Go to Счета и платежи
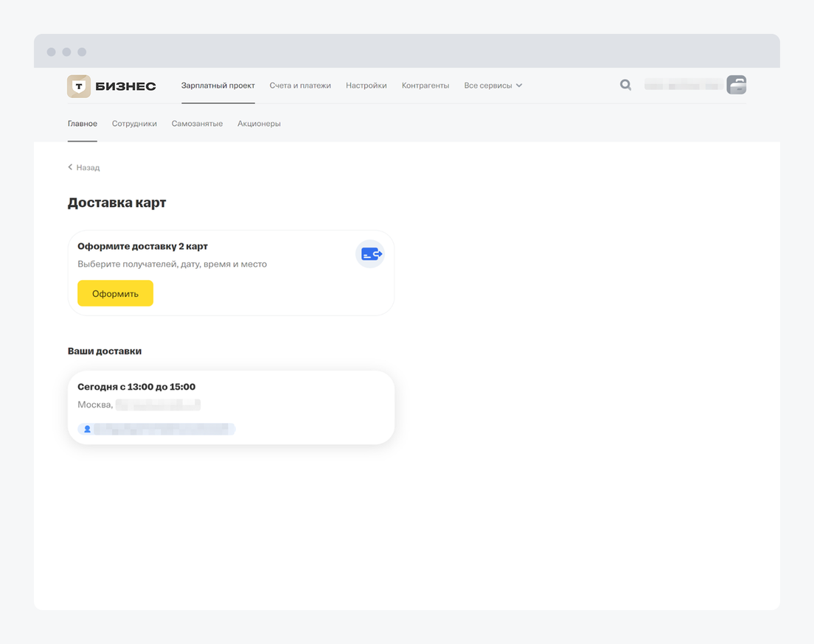 [300, 85]
